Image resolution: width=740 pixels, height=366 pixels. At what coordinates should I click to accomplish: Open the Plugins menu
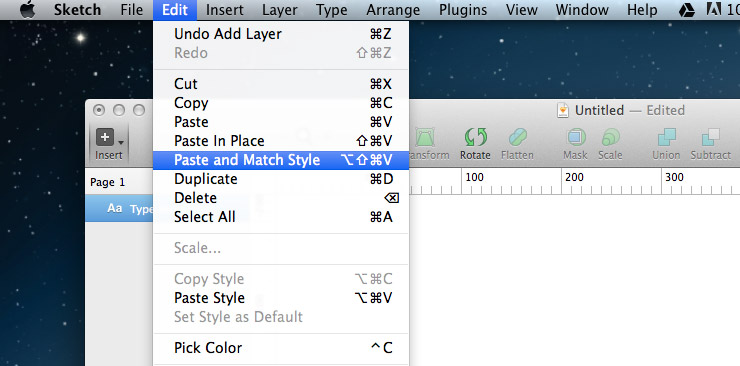[x=463, y=10]
